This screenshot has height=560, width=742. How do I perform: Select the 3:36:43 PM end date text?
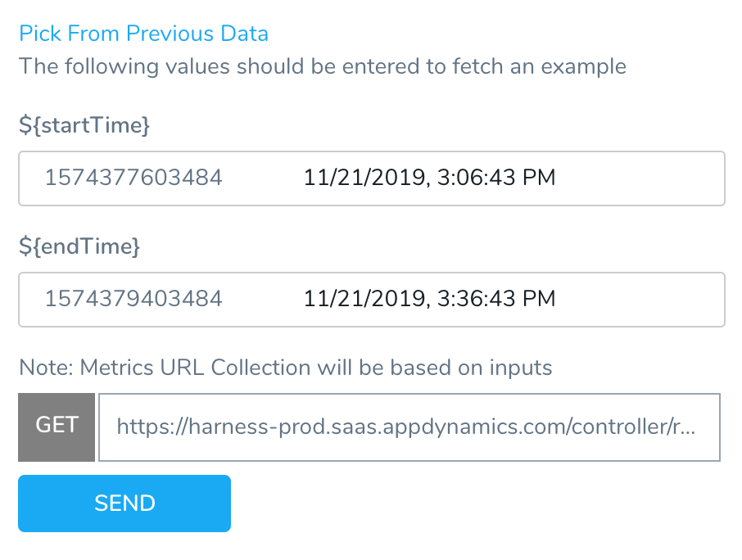pos(496,299)
